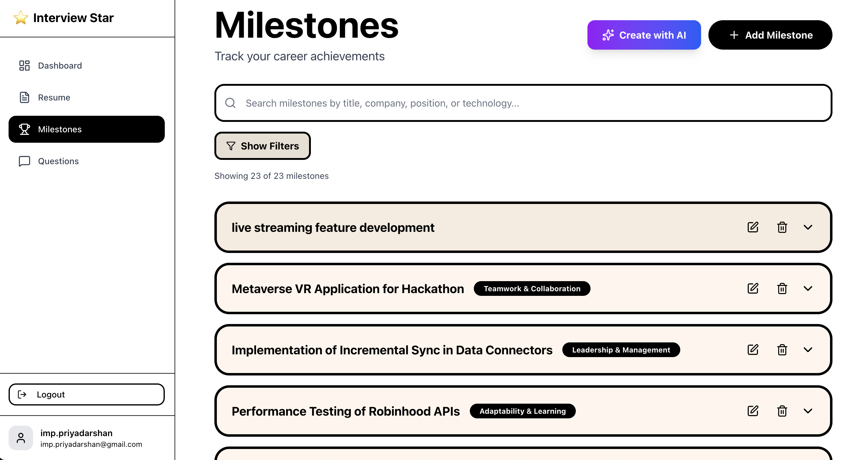Select the Teamwork & Collaboration tag
The height and width of the screenshot is (460, 868).
532,288
